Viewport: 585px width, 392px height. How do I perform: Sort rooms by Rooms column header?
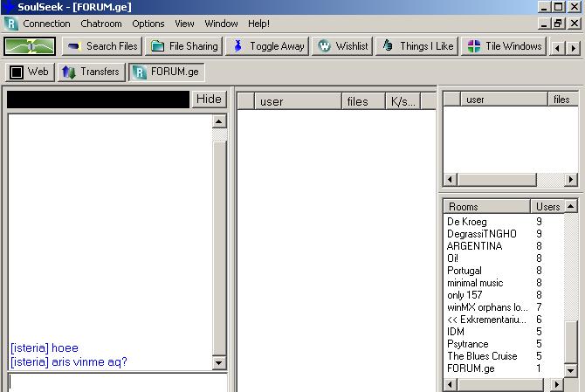(487, 207)
